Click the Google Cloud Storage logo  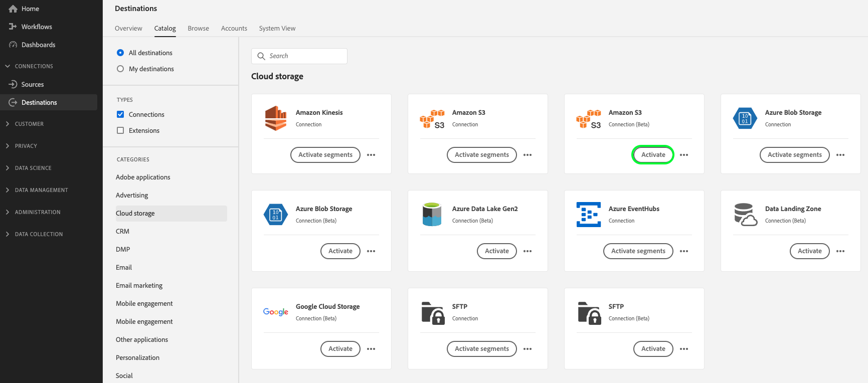276,312
